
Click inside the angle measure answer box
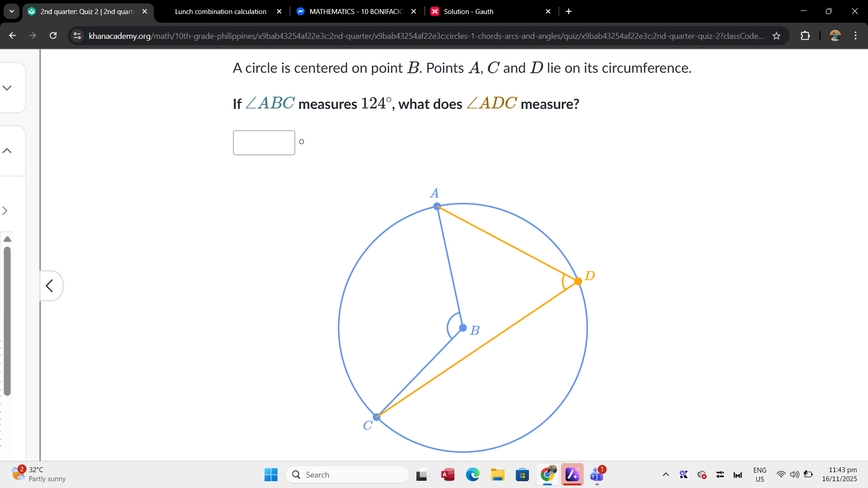(x=264, y=142)
